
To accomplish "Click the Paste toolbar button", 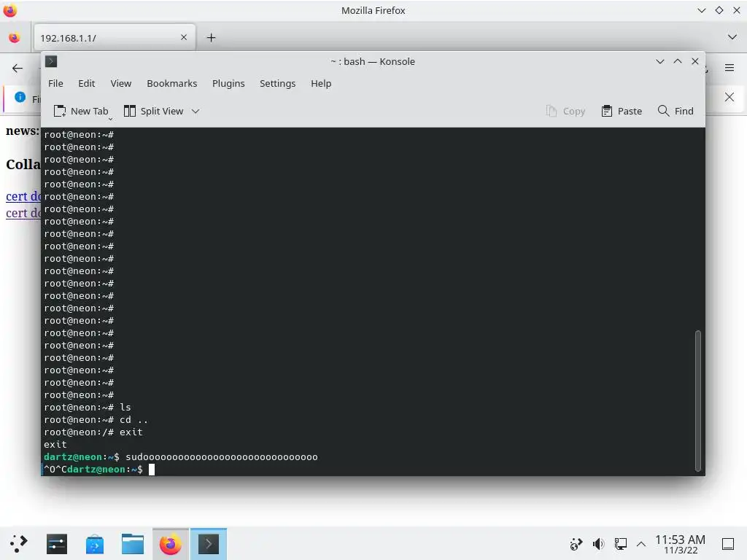I will point(622,111).
